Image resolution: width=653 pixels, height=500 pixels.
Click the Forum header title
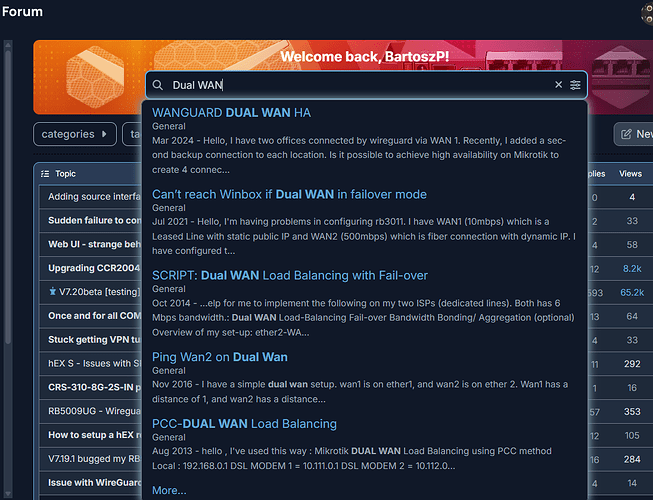point(22,12)
